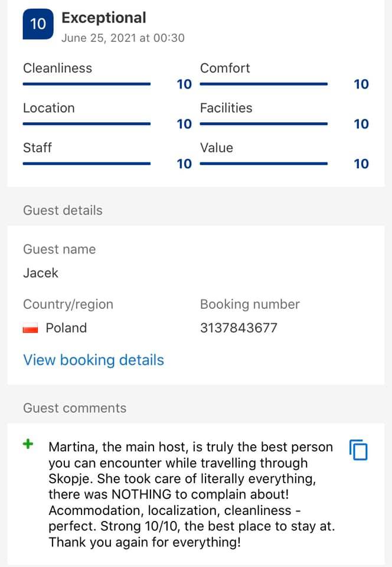Screen dimensions: 392x567
Task: Click the Booking number label
Action: coord(250,305)
